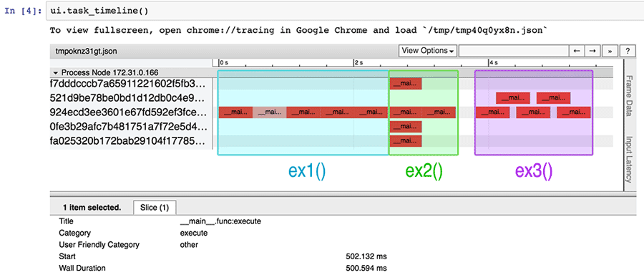Open the View Options dropdown
Image resolution: width=644 pixels, height=275 pixels.
click(x=428, y=51)
